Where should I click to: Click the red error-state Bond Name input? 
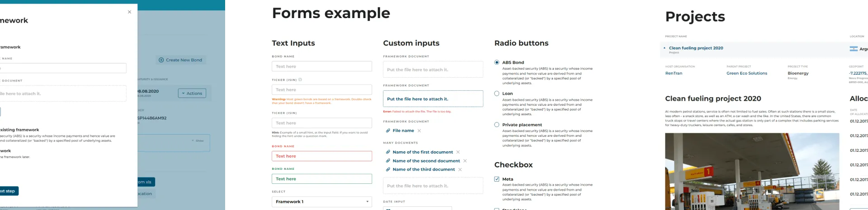click(322, 156)
